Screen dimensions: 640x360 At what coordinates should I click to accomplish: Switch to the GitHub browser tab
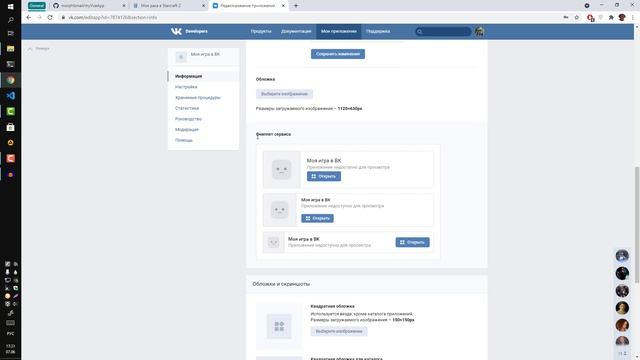(88, 6)
